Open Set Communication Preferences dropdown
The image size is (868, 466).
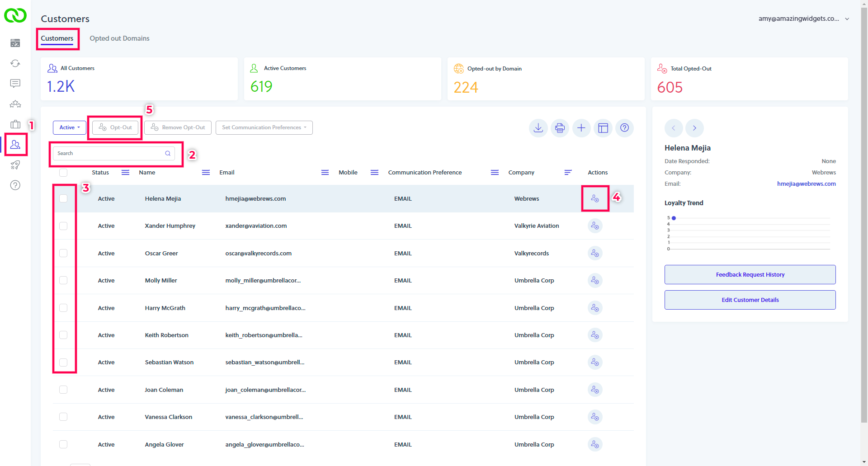click(x=264, y=127)
